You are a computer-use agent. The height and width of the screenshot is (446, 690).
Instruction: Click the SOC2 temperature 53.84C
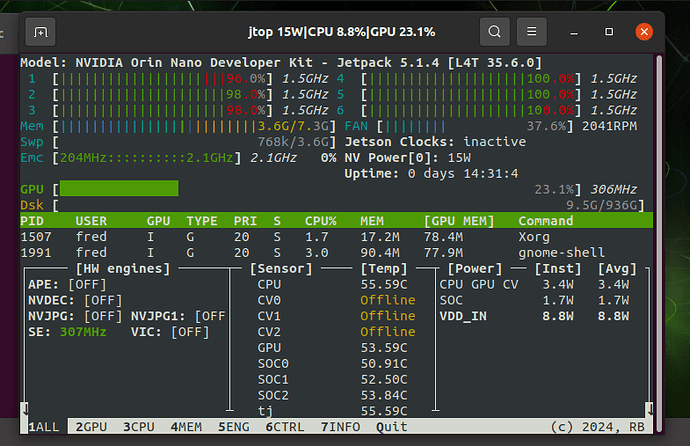pyautogui.click(x=384, y=395)
